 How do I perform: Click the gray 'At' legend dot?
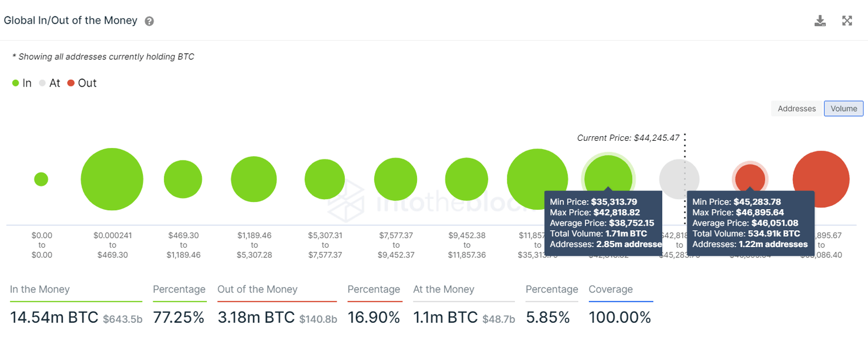coord(41,83)
